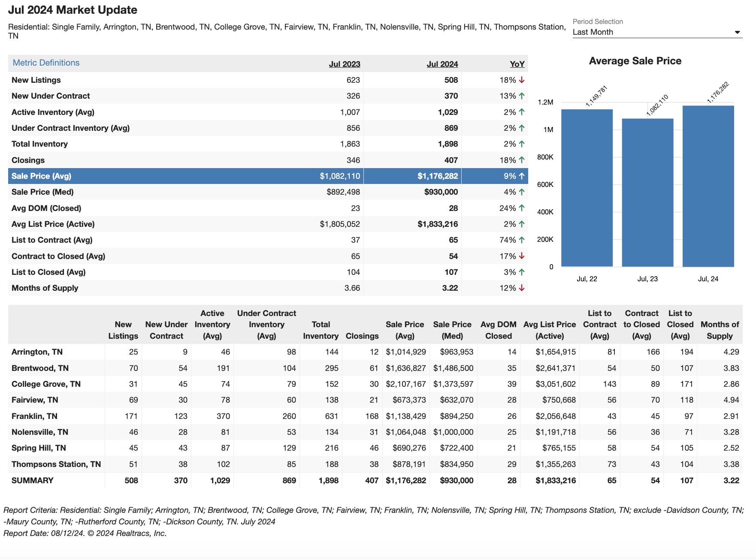Image resolution: width=756 pixels, height=560 pixels.
Task: Click Brentwood's $2,641,371 avg list price
Action: [x=556, y=368]
